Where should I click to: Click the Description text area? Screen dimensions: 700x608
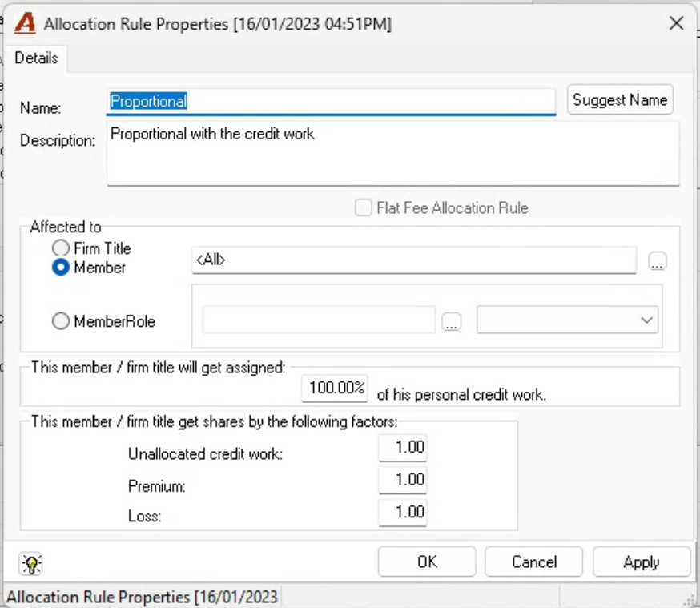393,154
